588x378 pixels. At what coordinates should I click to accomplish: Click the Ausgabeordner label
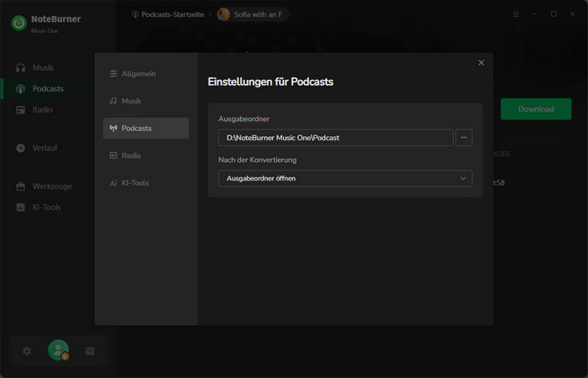244,119
